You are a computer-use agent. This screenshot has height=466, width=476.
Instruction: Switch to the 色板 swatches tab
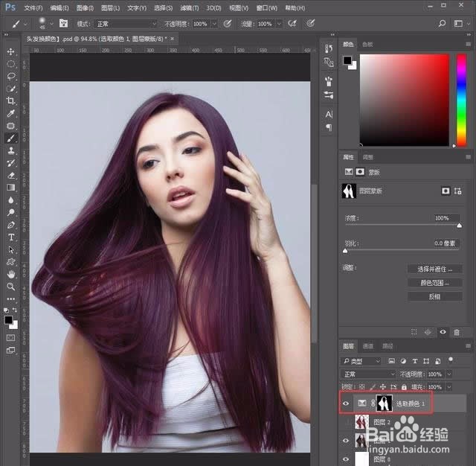click(x=367, y=45)
